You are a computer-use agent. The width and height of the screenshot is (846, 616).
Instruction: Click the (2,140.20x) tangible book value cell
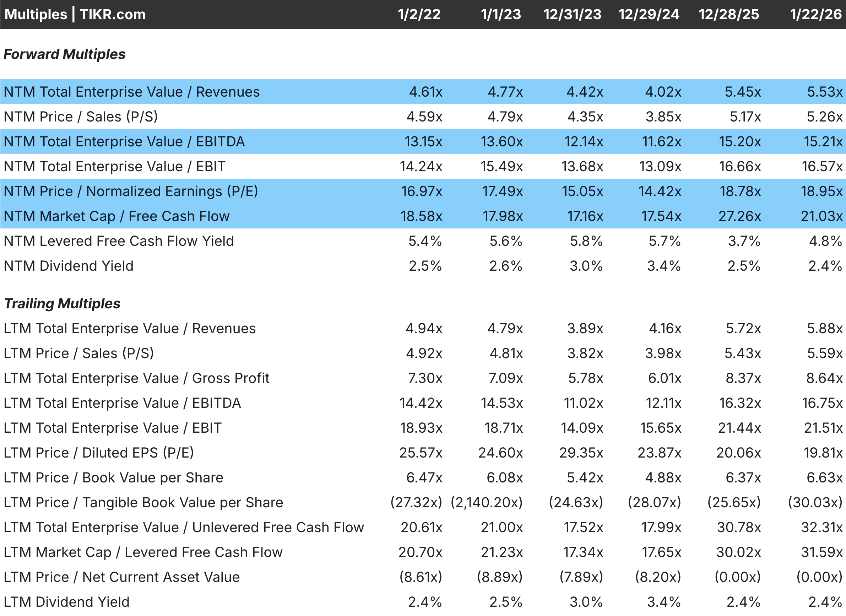coord(487,503)
